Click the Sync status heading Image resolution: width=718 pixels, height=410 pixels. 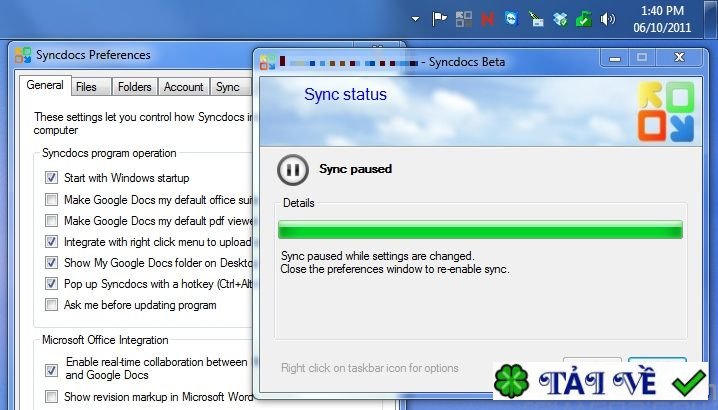coord(345,94)
